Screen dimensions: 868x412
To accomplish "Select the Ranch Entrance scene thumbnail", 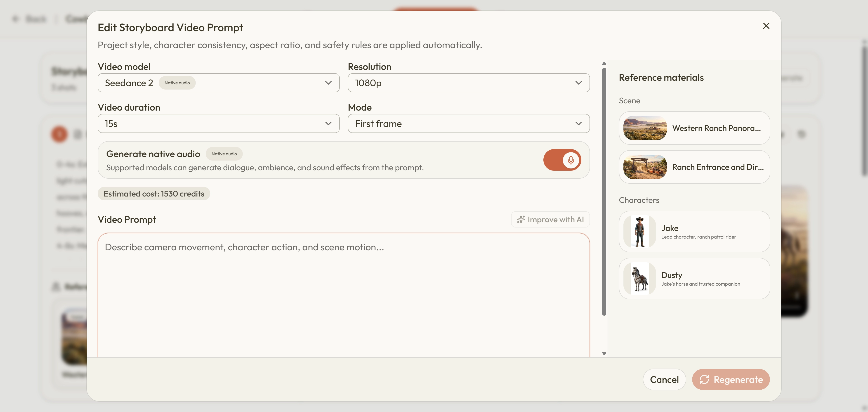I will 645,167.
